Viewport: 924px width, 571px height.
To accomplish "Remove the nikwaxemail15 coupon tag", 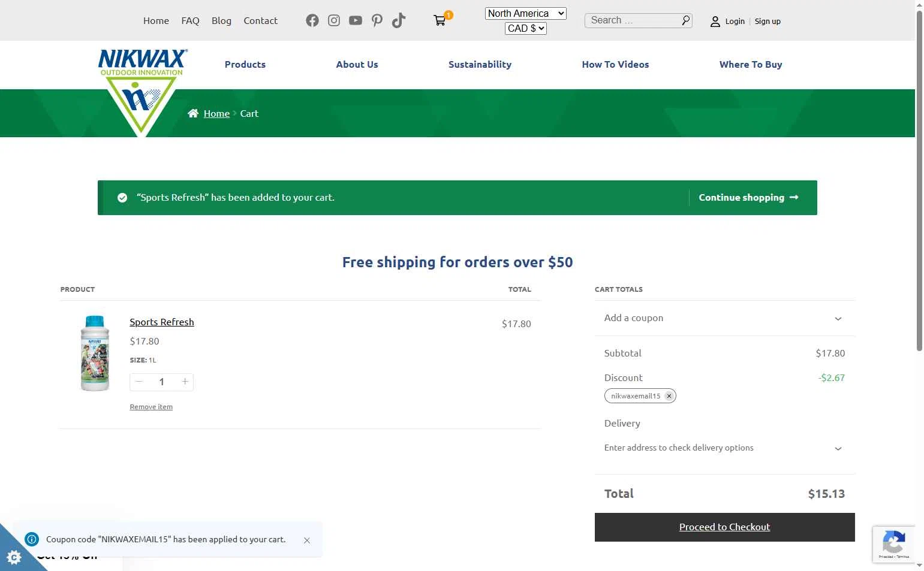I will pyautogui.click(x=669, y=396).
